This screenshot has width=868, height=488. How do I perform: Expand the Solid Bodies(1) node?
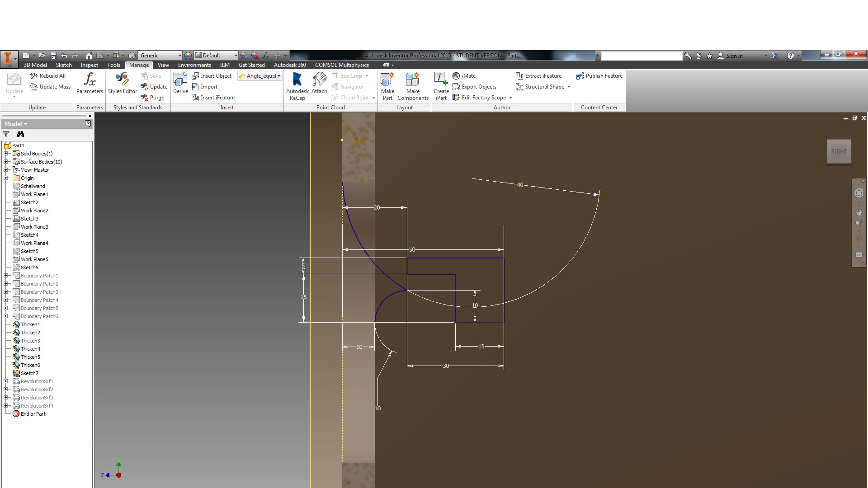[x=6, y=154]
